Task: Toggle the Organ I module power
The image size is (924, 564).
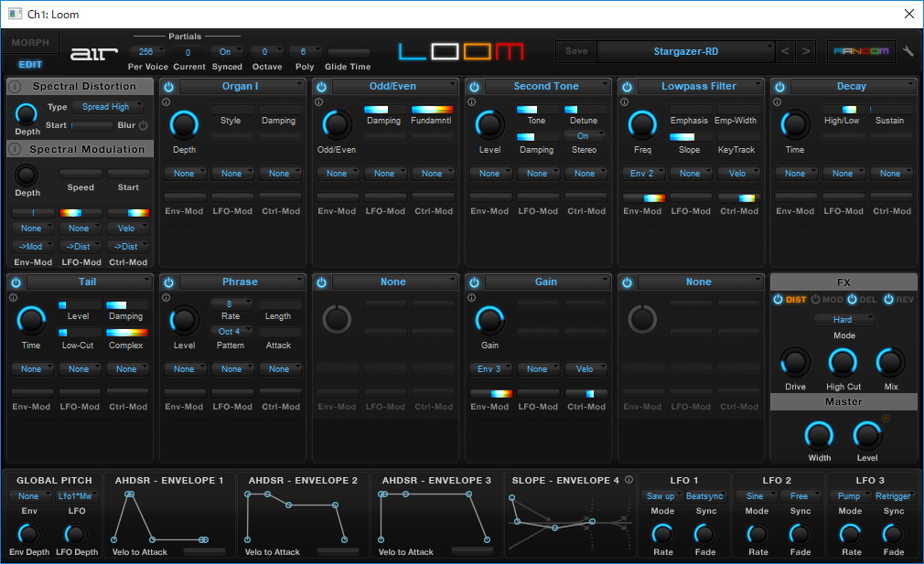Action: point(168,87)
